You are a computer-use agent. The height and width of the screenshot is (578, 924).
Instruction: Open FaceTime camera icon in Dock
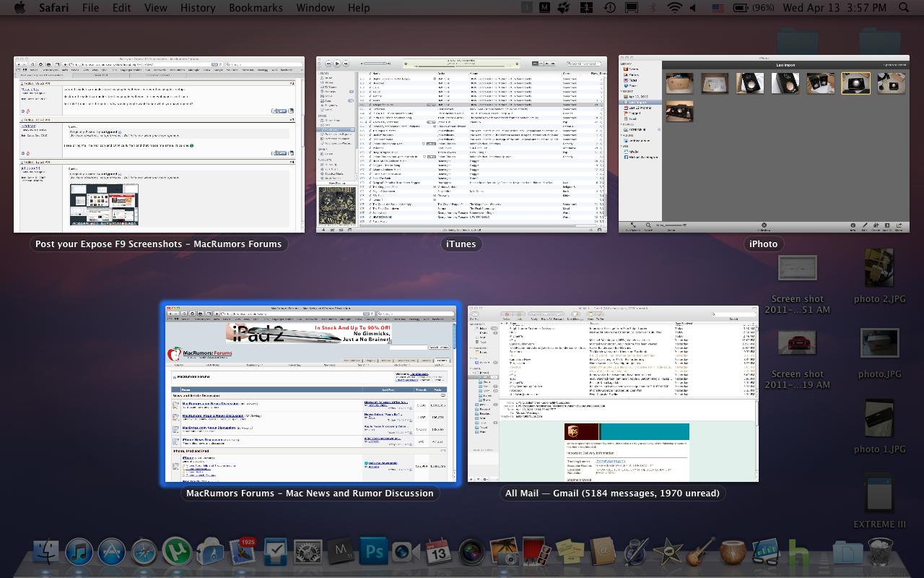(x=406, y=552)
